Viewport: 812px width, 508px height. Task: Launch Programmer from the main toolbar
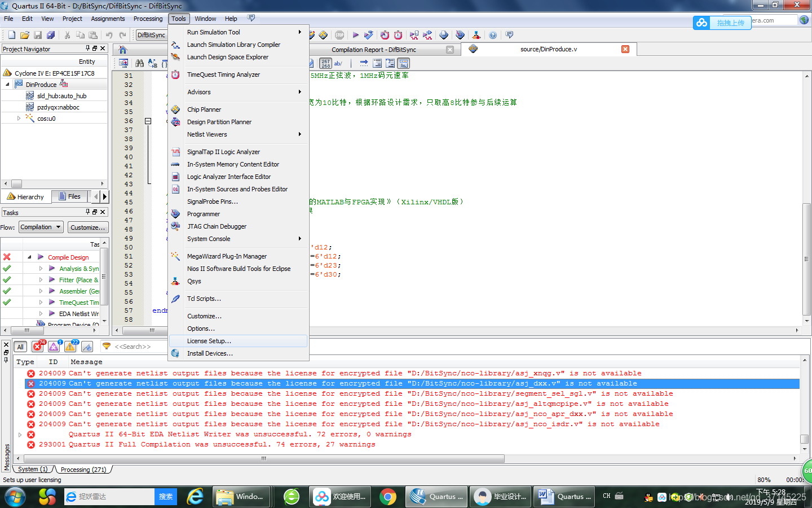(460, 35)
